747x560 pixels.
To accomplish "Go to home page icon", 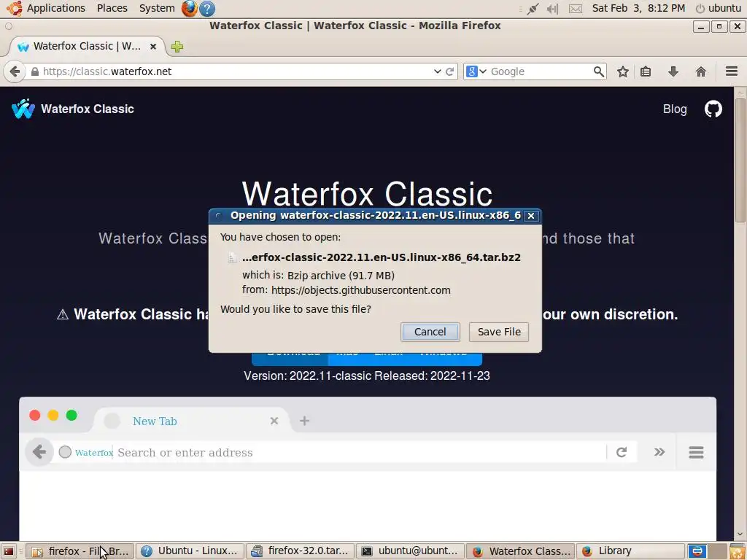I will tap(700, 72).
